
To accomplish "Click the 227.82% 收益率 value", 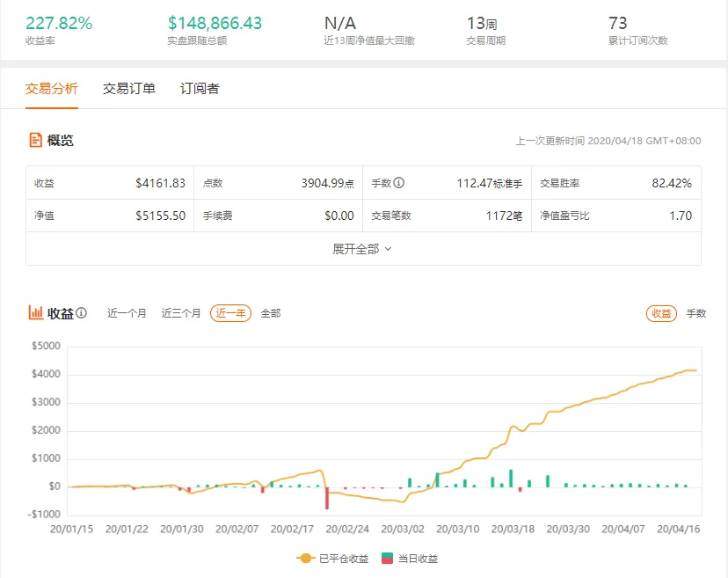I will [59, 23].
